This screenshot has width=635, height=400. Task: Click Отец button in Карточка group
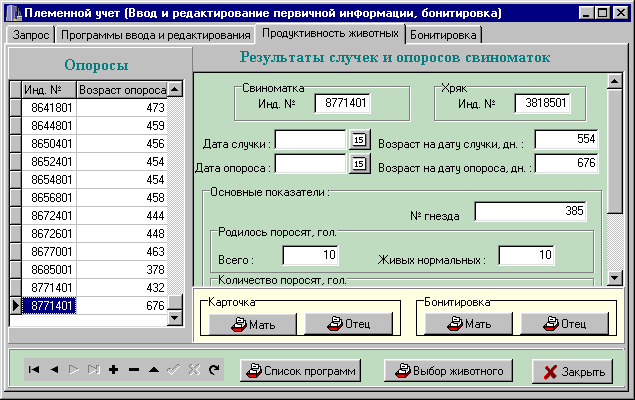click(348, 324)
